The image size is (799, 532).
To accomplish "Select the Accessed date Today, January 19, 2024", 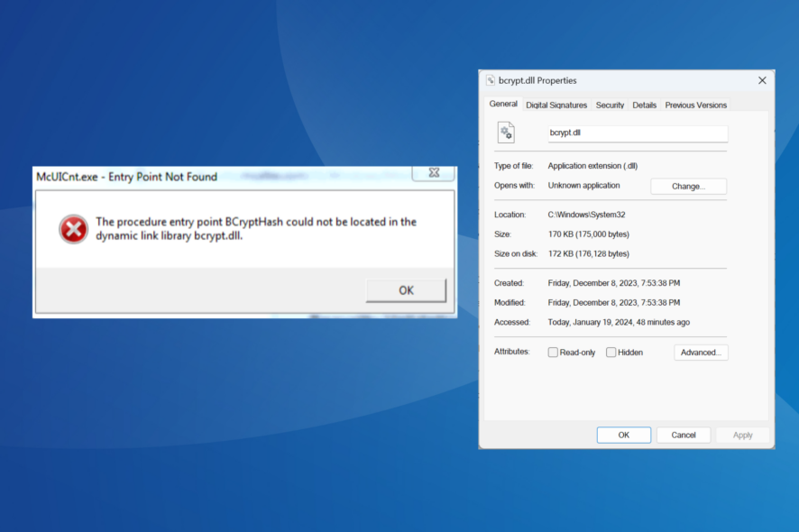I will tap(619, 322).
